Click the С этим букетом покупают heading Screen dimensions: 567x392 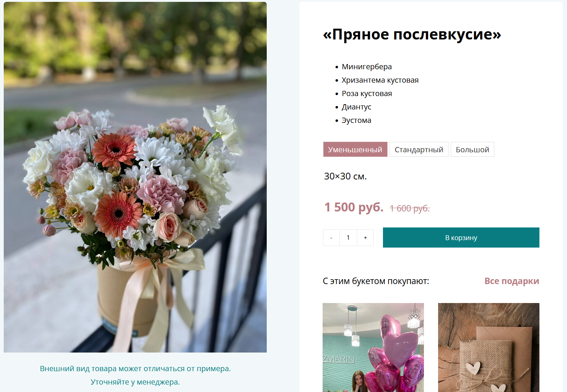(x=376, y=281)
